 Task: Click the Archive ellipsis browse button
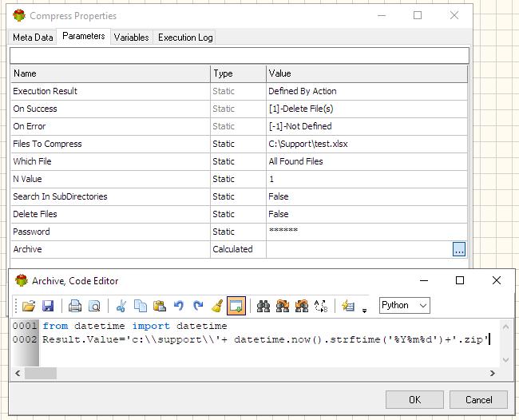459,250
